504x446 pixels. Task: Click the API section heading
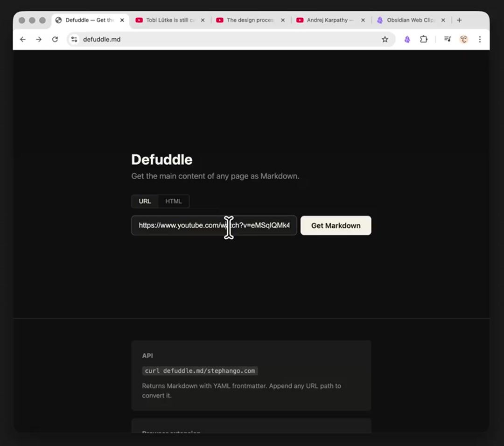pyautogui.click(x=147, y=355)
